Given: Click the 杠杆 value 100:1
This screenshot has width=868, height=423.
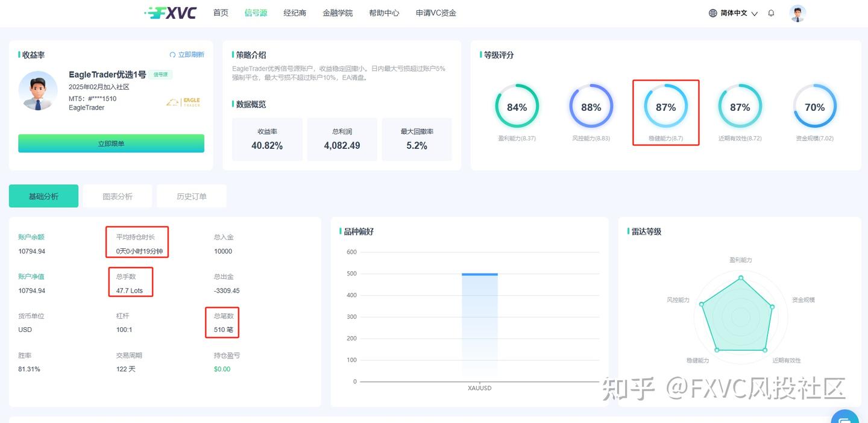Looking at the screenshot, I should pyautogui.click(x=124, y=330).
